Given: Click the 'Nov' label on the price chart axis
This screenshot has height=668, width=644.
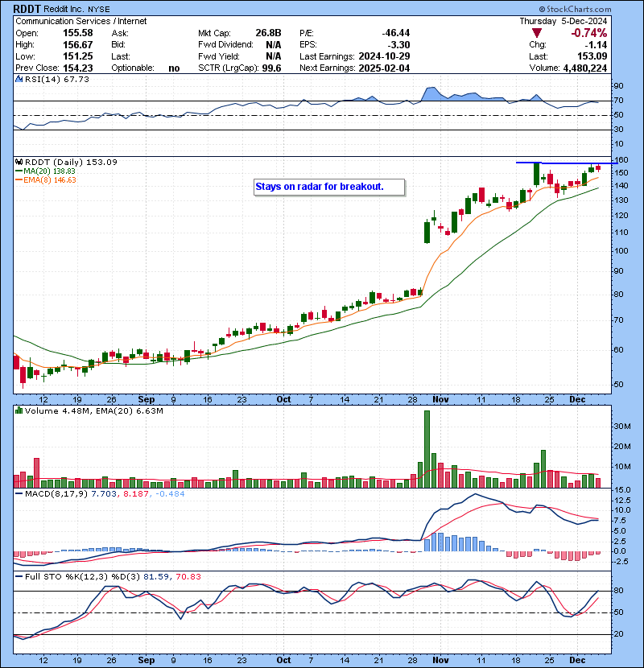Looking at the screenshot, I should tap(440, 400).
